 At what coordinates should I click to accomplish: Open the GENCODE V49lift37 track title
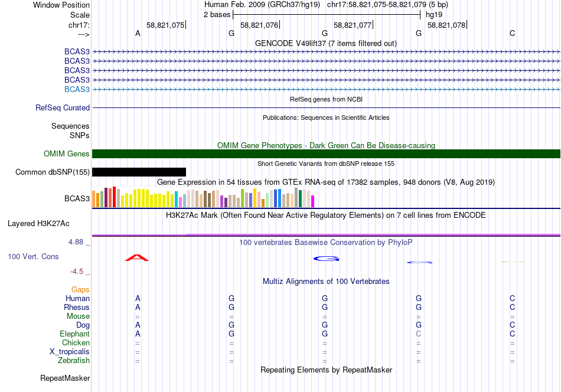(x=325, y=43)
